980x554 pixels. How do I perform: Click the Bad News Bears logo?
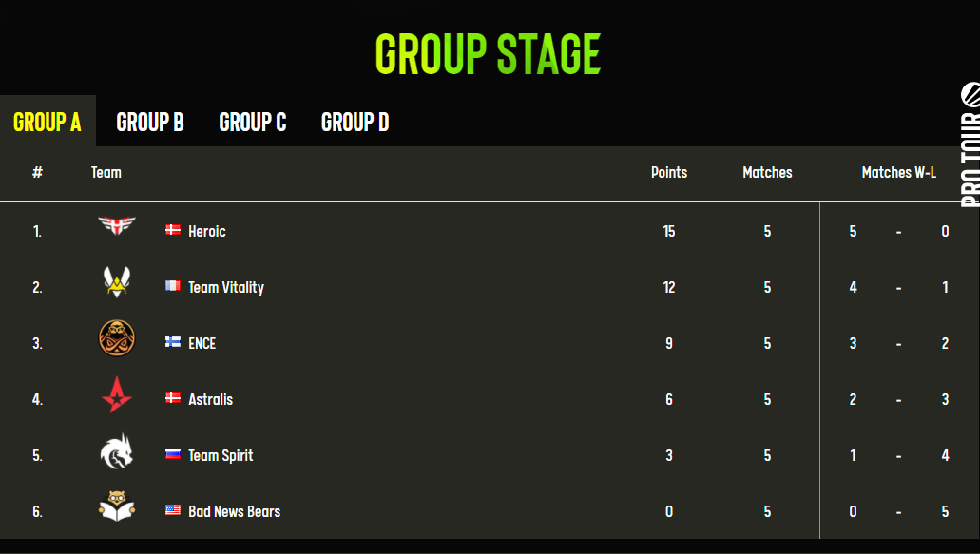tap(117, 506)
